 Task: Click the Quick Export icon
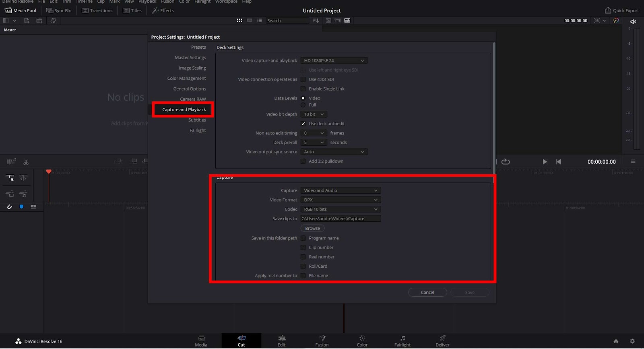coord(608,10)
